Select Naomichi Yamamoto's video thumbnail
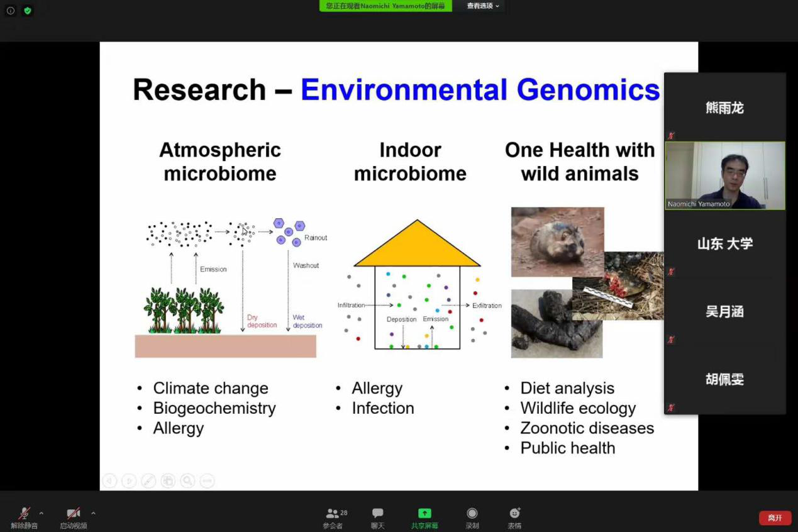This screenshot has width=798, height=532. click(724, 175)
